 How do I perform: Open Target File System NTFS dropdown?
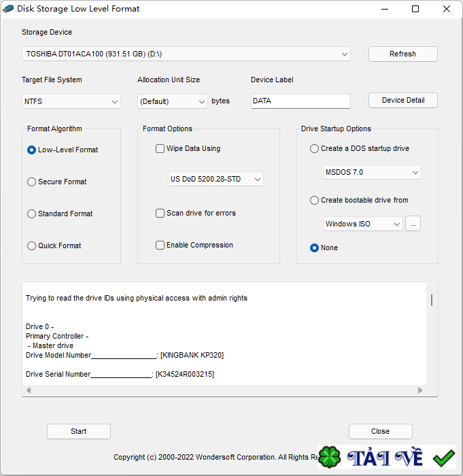pyautogui.click(x=71, y=101)
